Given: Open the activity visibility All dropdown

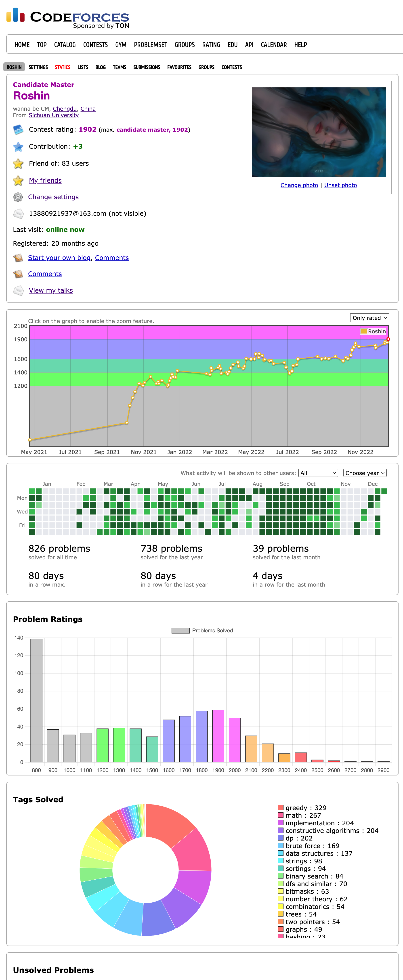Looking at the screenshot, I should coord(318,473).
